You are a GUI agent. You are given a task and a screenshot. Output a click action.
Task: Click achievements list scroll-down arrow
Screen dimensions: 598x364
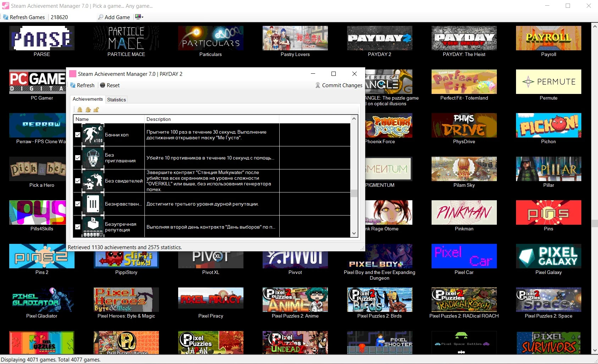point(354,233)
